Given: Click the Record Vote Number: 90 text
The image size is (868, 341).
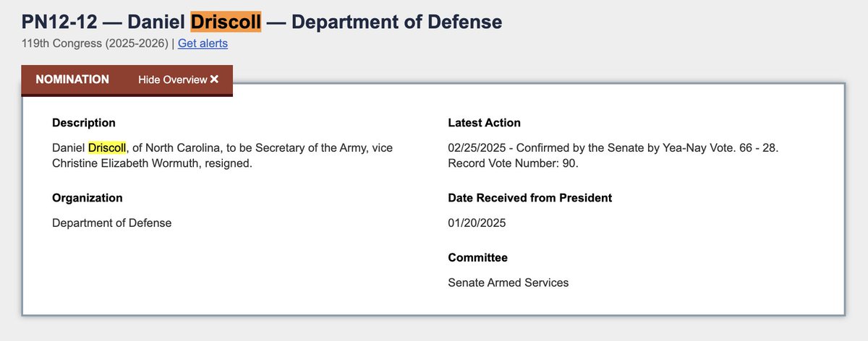Looking at the screenshot, I should pyautogui.click(x=513, y=163).
